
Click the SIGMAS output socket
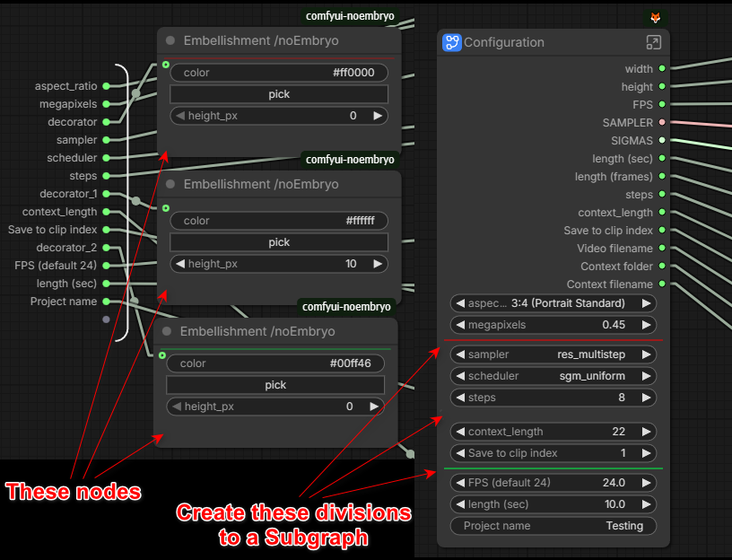coord(662,140)
